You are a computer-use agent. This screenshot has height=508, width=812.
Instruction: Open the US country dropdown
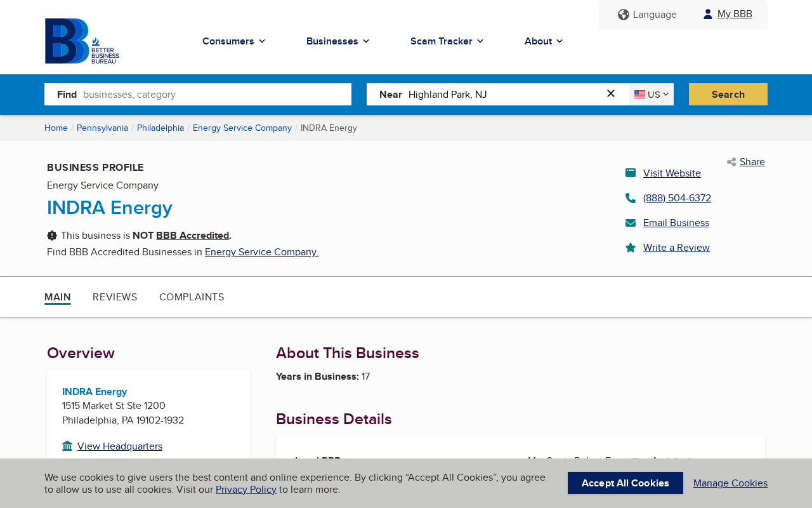[652, 95]
